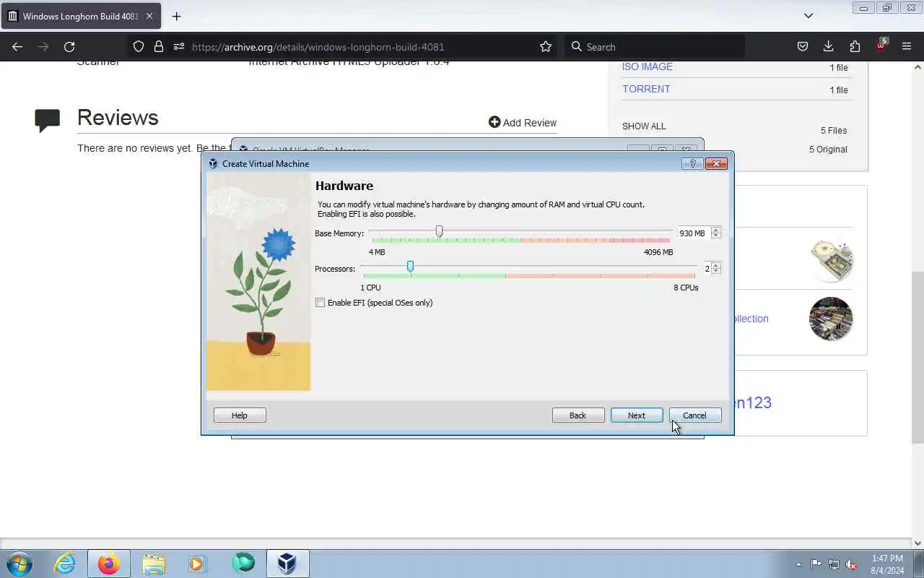924x578 pixels.
Task: Open the uBlock Origin extension icon
Action: pyautogui.click(x=881, y=46)
